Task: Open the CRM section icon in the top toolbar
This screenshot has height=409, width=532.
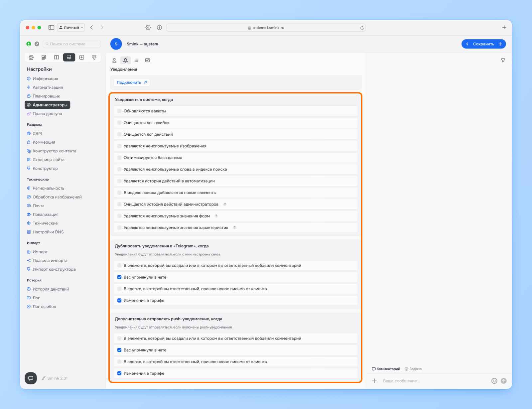Action: (x=31, y=57)
